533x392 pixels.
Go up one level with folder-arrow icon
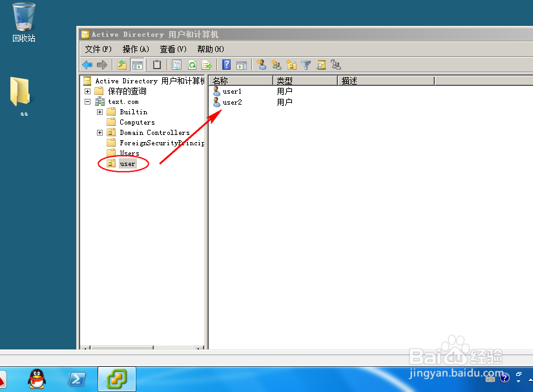click(121, 65)
